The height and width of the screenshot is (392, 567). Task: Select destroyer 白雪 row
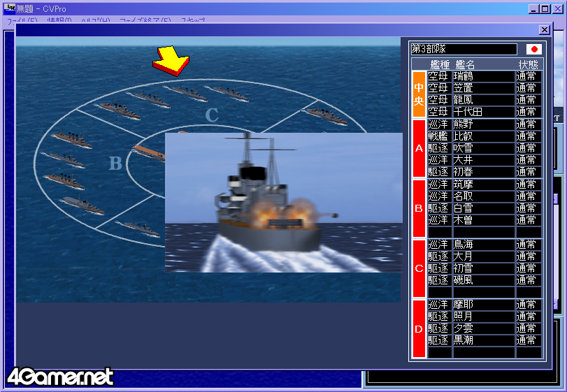tap(485, 208)
